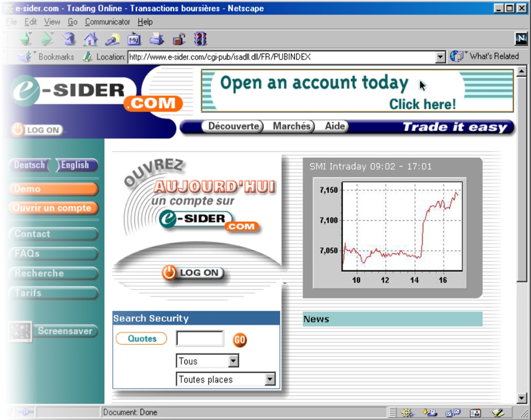This screenshot has height=420, width=531.
Task: Click the online connection plug icon in status bar
Action: (x=26, y=412)
